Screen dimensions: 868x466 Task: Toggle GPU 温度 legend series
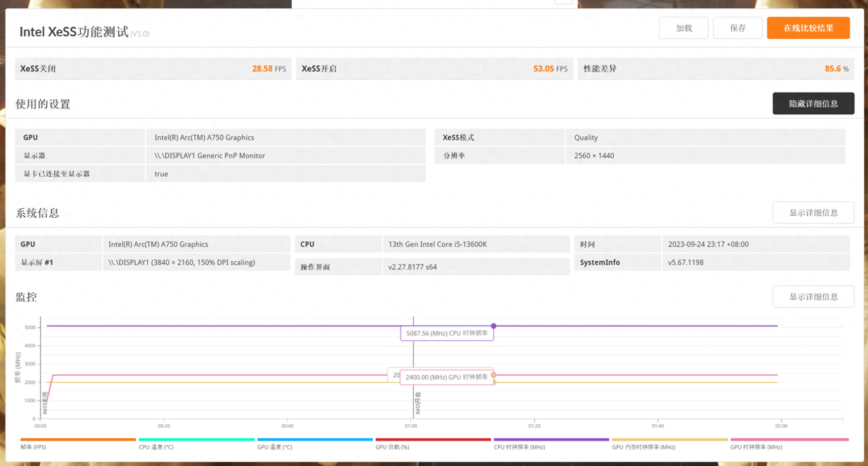coord(275,447)
